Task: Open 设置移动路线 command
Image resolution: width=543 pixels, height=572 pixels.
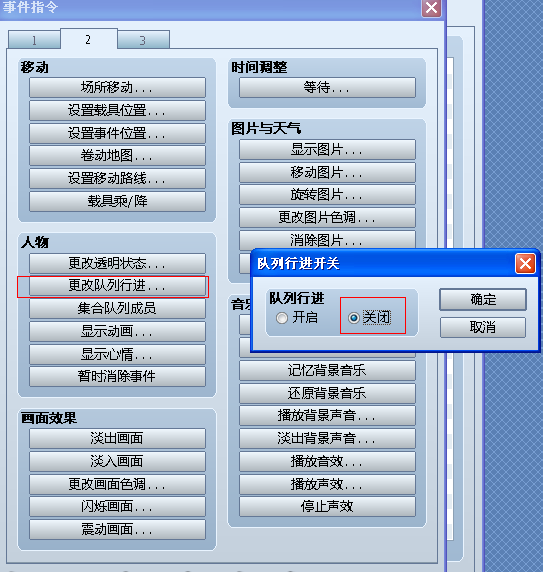Action: pyautogui.click(x=117, y=178)
